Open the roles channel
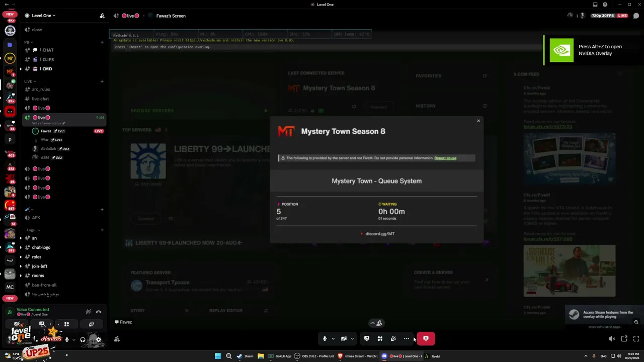This screenshot has height=362, width=644. coord(64,257)
